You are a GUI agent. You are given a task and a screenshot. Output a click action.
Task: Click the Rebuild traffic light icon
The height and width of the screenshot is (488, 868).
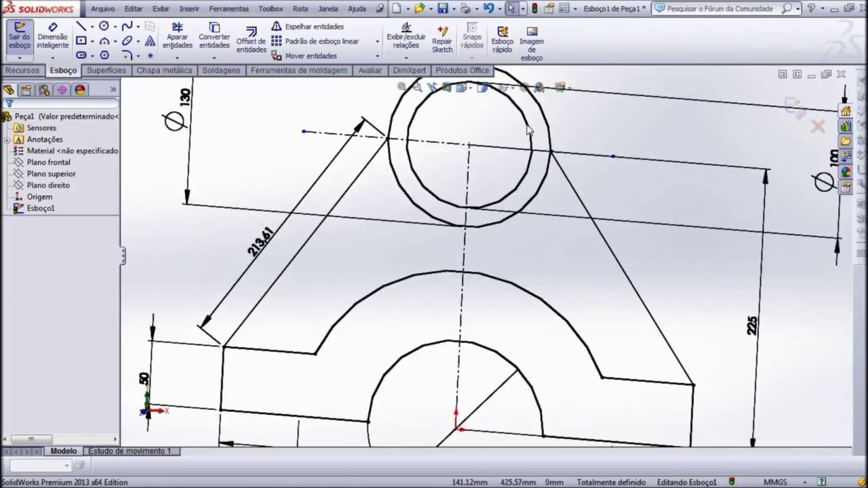click(x=534, y=9)
